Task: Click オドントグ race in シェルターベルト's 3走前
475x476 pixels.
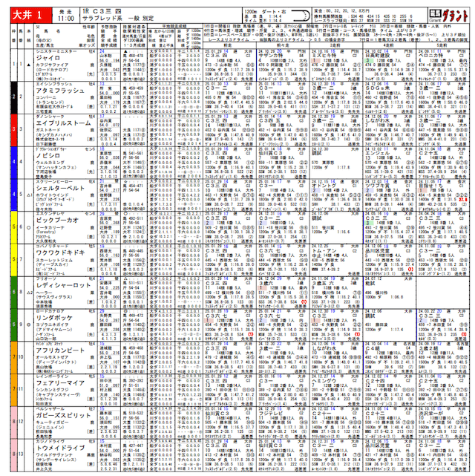Action: [x=324, y=186]
